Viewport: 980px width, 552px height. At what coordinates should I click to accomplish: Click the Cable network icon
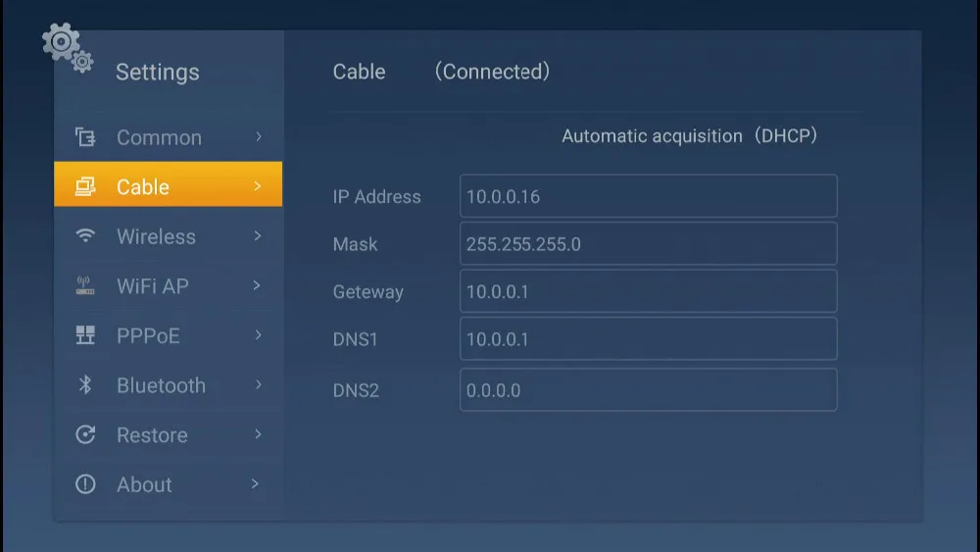[x=85, y=186]
